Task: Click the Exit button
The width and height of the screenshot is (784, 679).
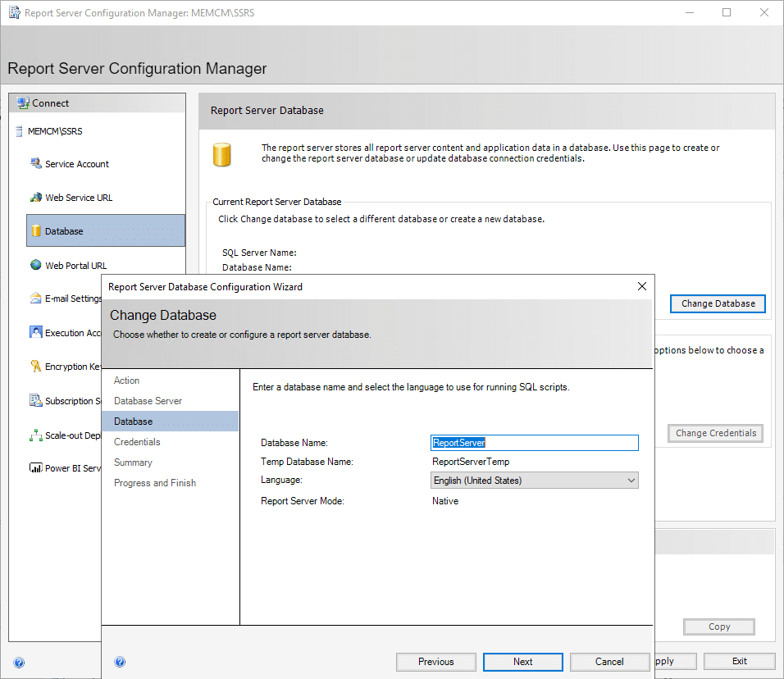Action: pos(739,661)
